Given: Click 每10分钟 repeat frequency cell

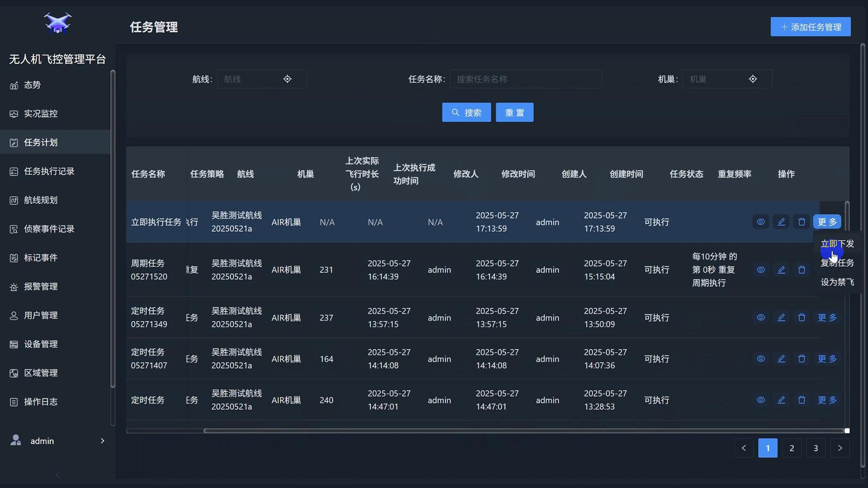Looking at the screenshot, I should 714,270.
